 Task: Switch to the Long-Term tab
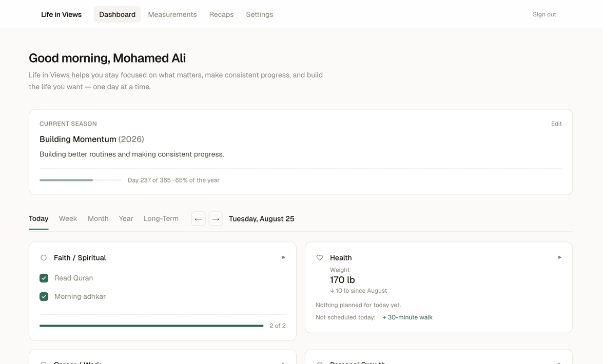pyautogui.click(x=161, y=219)
